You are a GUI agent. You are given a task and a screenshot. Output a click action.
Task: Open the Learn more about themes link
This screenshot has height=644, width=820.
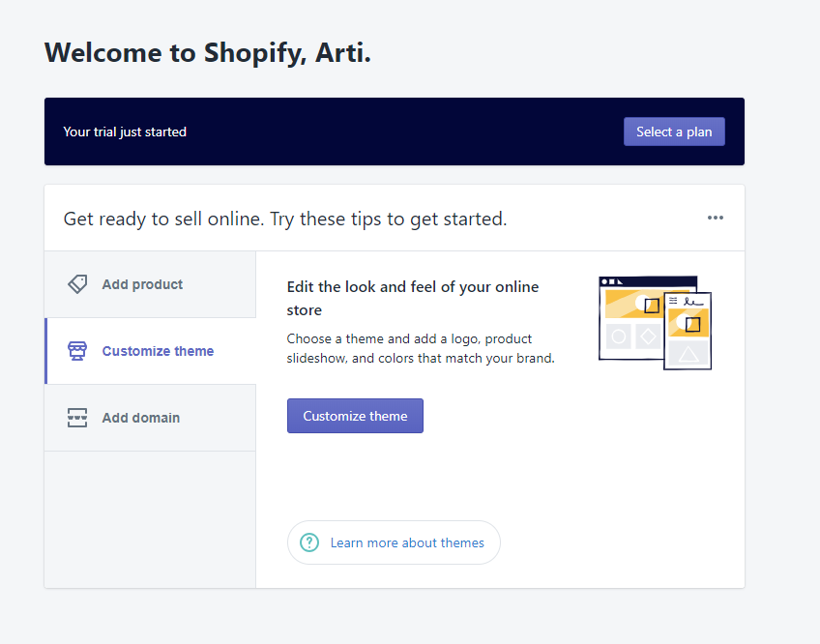[x=407, y=542]
